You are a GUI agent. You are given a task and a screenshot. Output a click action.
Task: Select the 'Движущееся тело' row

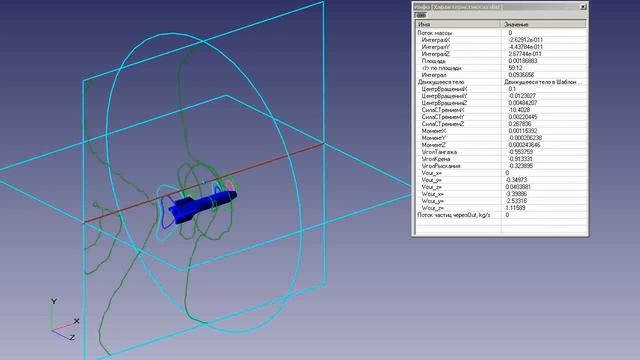tap(501, 82)
